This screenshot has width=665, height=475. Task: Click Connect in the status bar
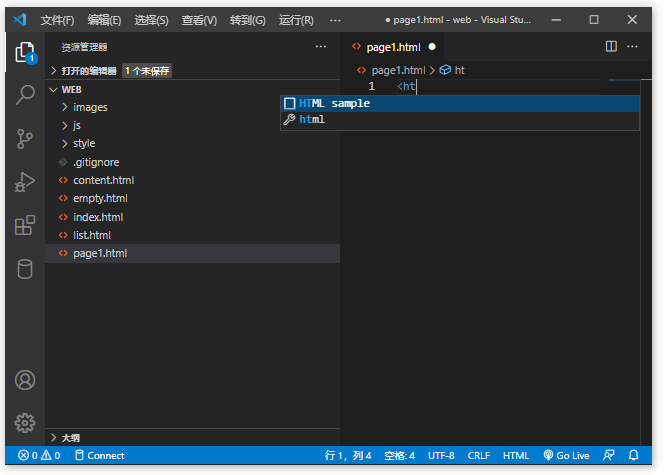tap(98, 455)
